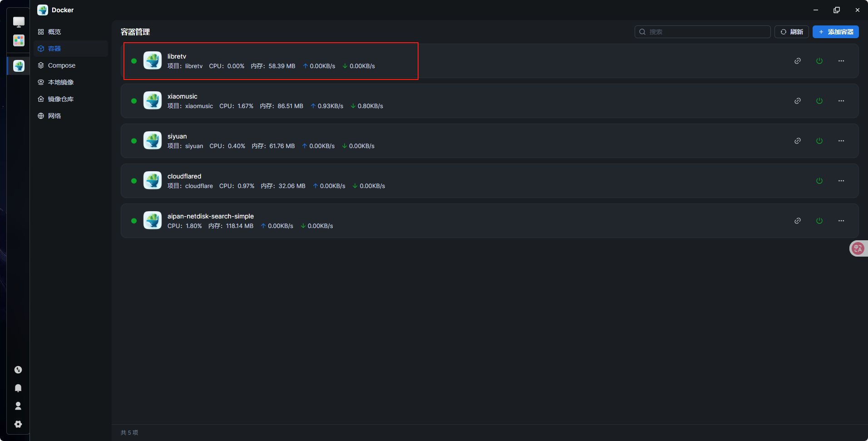Image resolution: width=868 pixels, height=441 pixels.
Task: Click CPU value 1.80%
Action: (x=194, y=226)
